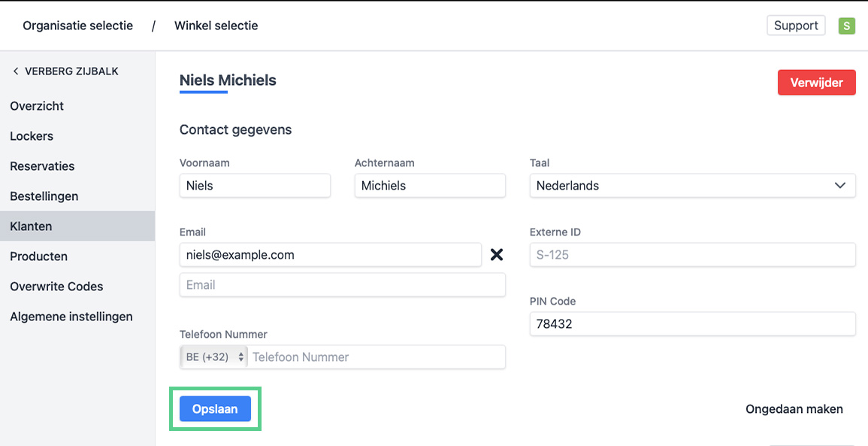Screen dimensions: 868x446
Task: Open the Taal language dropdown
Action: tap(692, 186)
